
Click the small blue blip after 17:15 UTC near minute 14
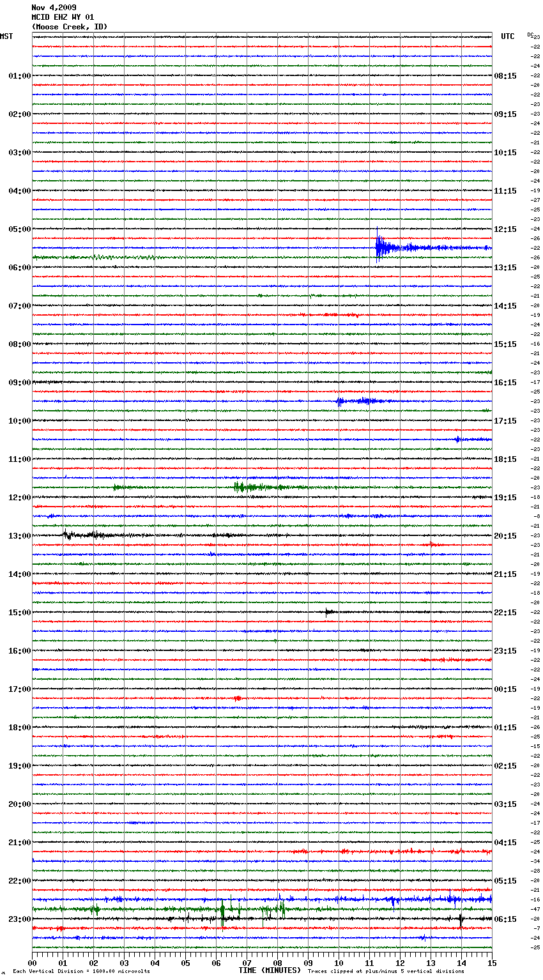pyautogui.click(x=457, y=439)
